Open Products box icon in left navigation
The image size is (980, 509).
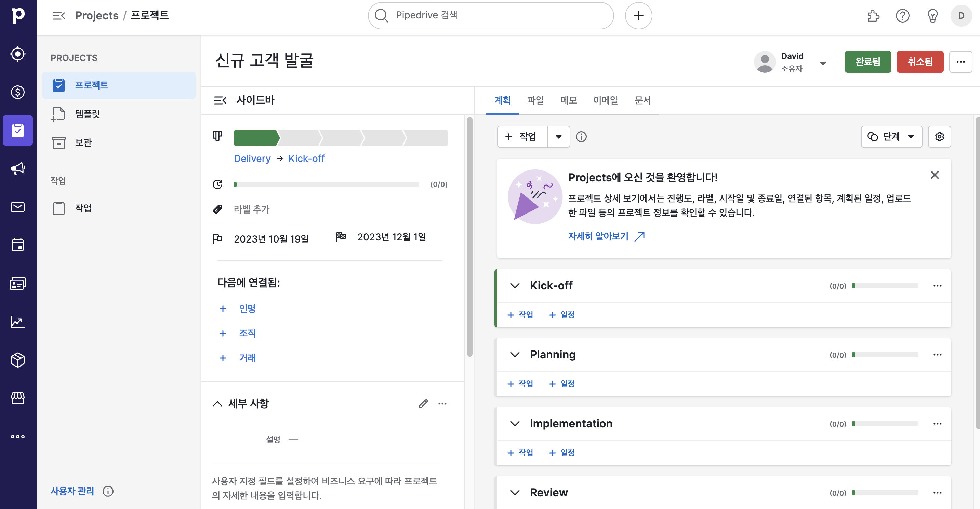pyautogui.click(x=18, y=360)
